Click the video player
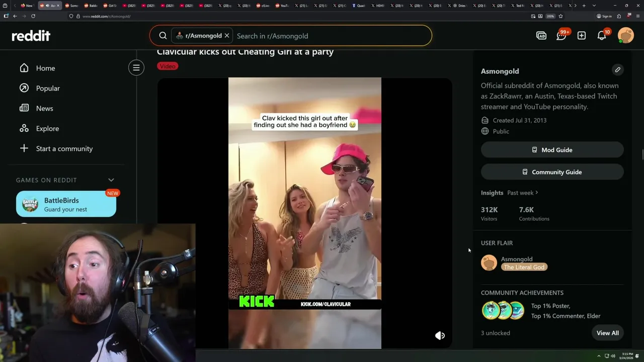The width and height of the screenshot is (644, 362). click(305, 213)
